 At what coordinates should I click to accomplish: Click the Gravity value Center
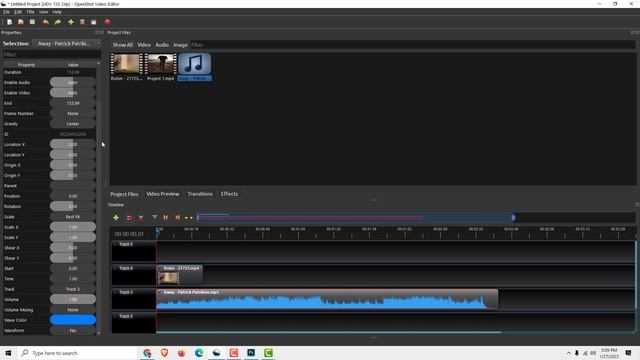coord(73,124)
